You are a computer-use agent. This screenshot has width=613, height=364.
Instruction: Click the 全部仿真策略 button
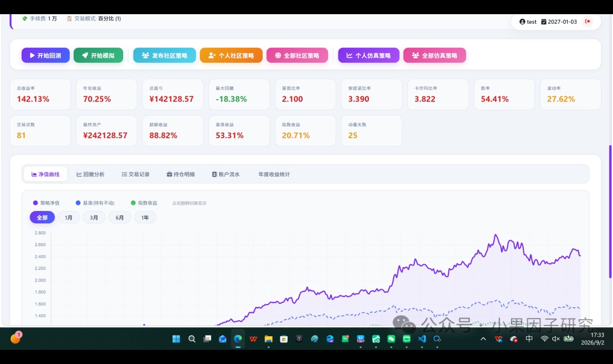point(434,56)
